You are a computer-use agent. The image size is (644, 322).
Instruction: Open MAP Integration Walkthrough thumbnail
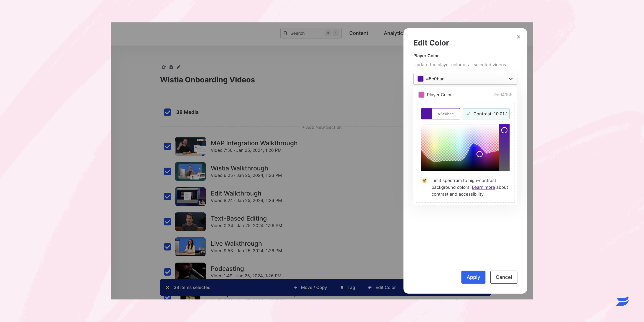tap(190, 146)
